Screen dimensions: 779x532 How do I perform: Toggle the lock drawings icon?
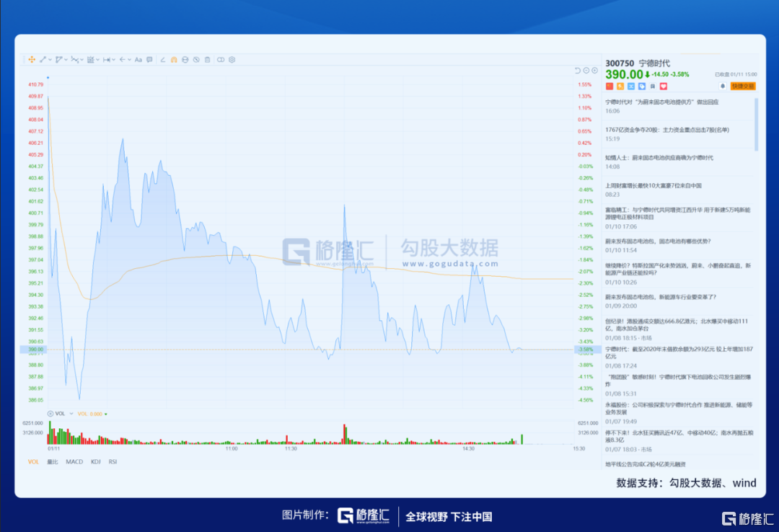coord(185,60)
